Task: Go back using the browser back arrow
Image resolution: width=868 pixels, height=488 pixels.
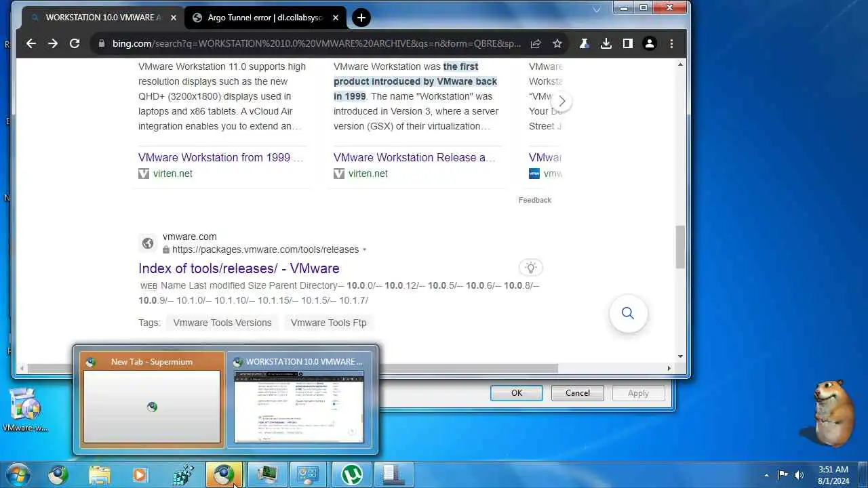Action: [x=31, y=43]
